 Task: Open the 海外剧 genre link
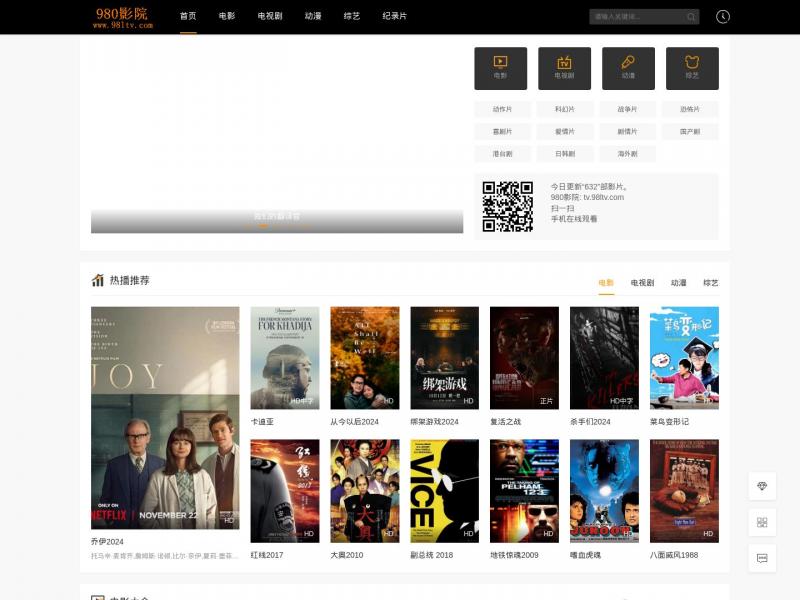628,154
